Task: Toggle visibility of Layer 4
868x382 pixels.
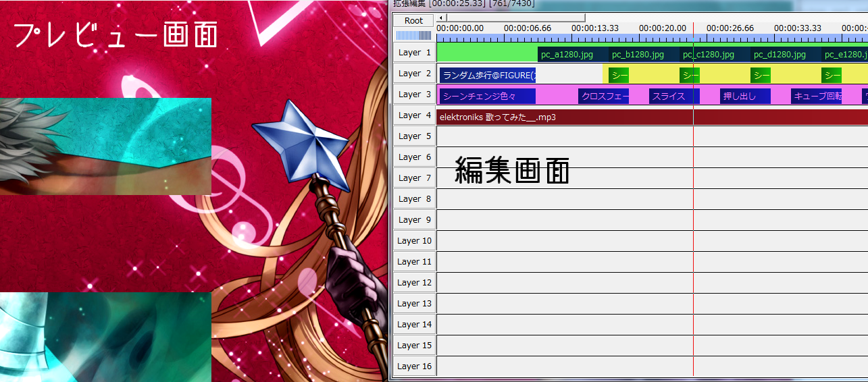Action: (x=415, y=115)
